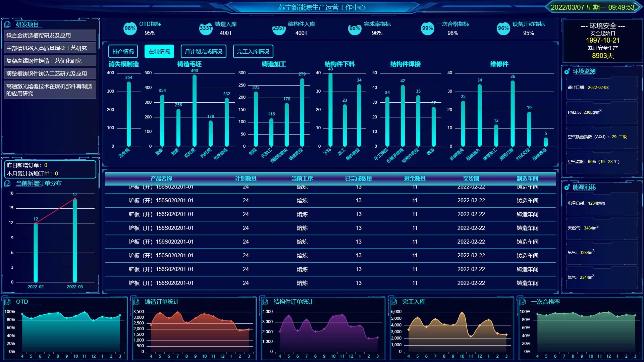Click the 产品名称 column header

tap(161, 178)
